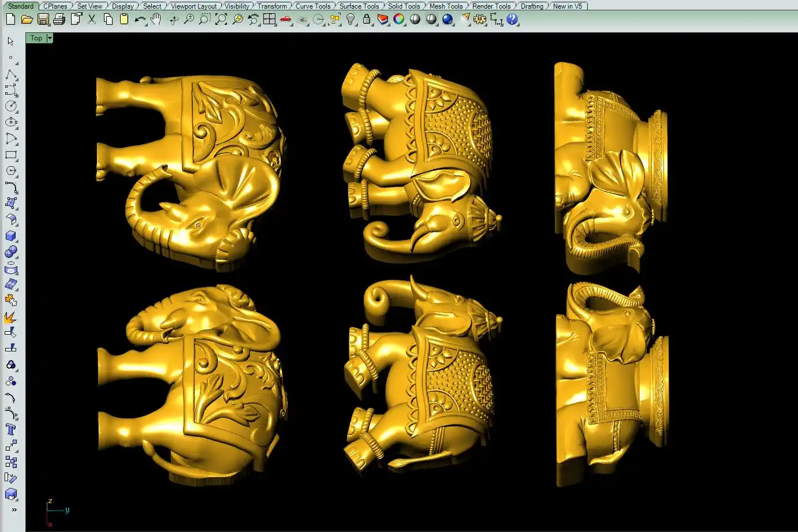Screen dimensions: 798x532
Task: Toggle the four-viewport layout icon
Action: pos(269,20)
